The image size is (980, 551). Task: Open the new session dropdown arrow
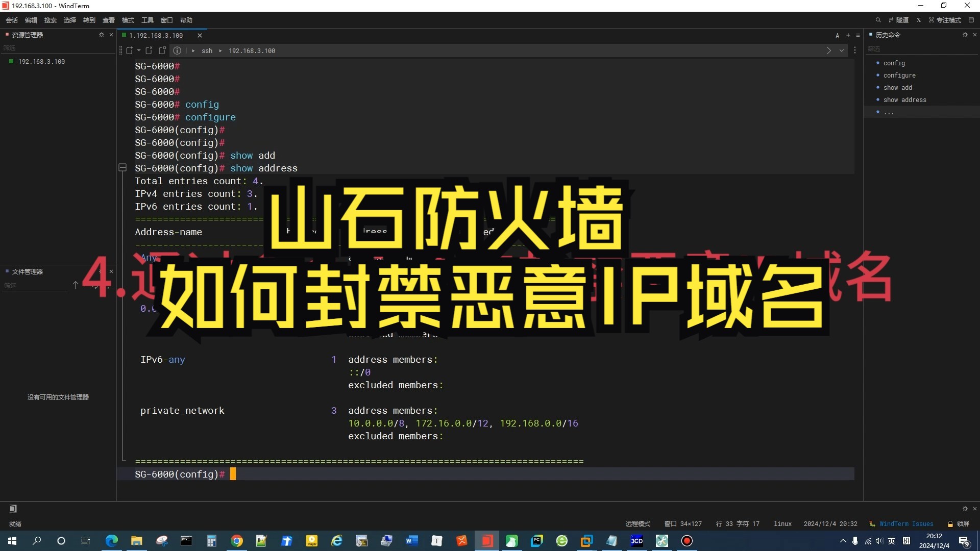coord(139,51)
